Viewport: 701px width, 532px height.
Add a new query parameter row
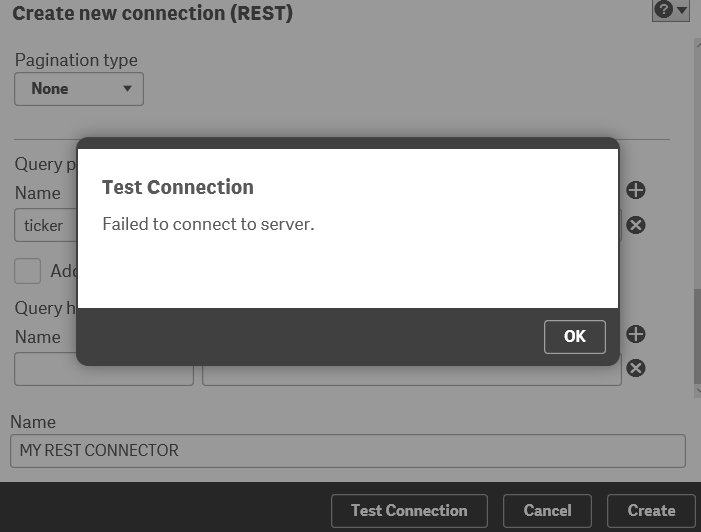tap(636, 190)
